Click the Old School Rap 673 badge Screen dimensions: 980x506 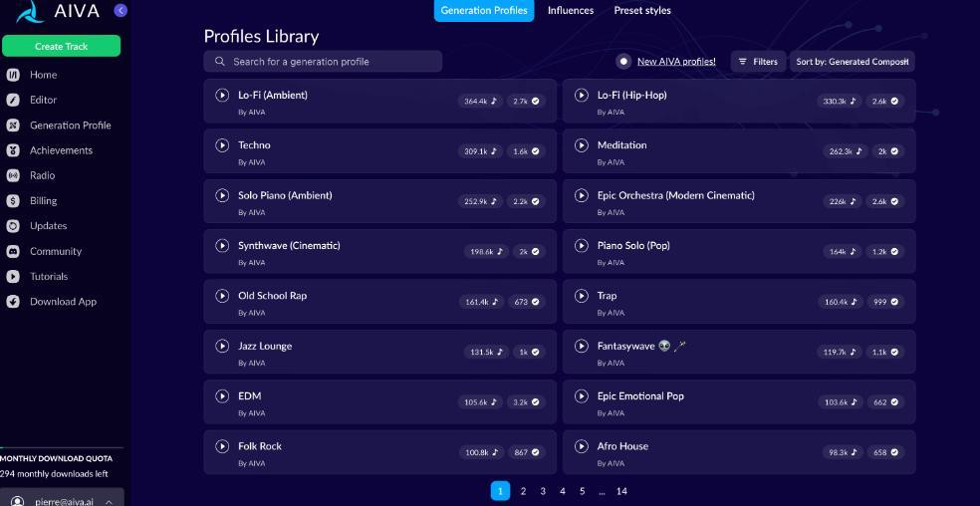526,302
